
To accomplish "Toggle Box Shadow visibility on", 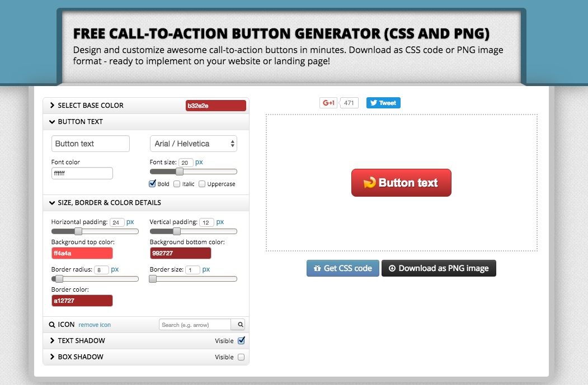I will point(241,357).
